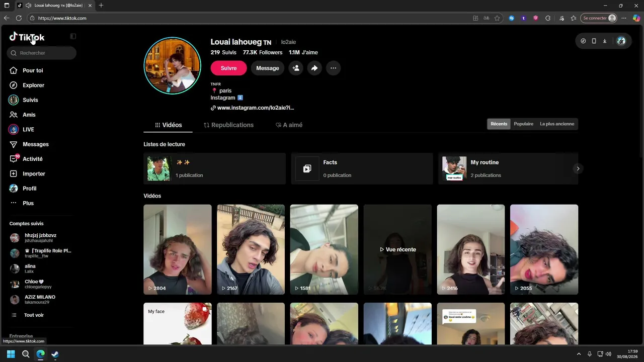Switch to the A aimé tab
The image size is (644, 362).
click(289, 125)
